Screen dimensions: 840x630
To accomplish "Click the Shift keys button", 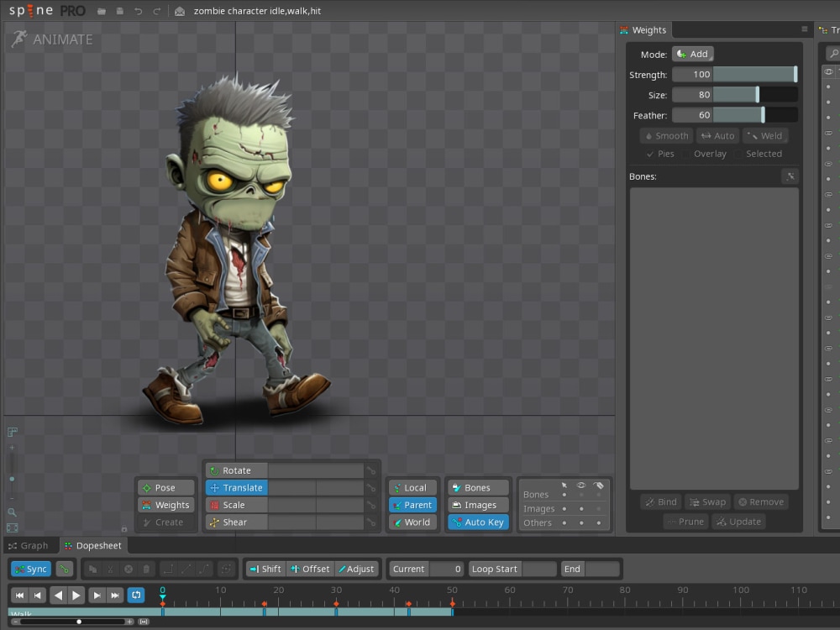I will (265, 569).
